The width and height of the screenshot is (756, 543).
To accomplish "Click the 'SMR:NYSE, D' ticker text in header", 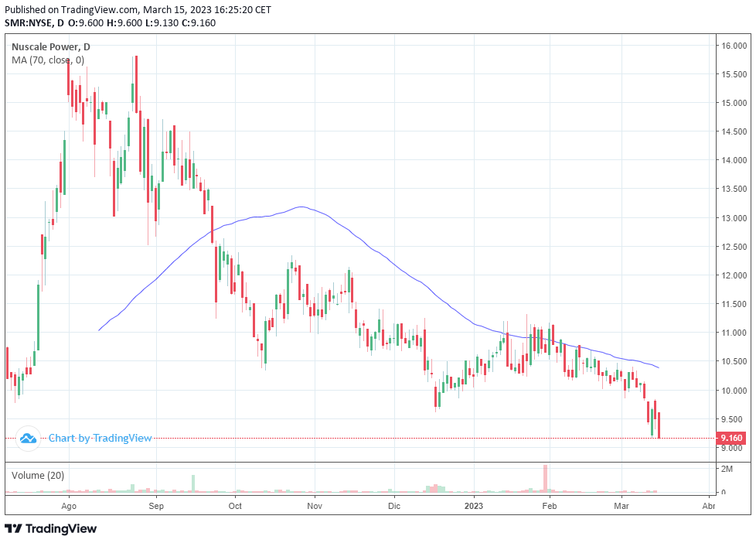I will 34,22.
